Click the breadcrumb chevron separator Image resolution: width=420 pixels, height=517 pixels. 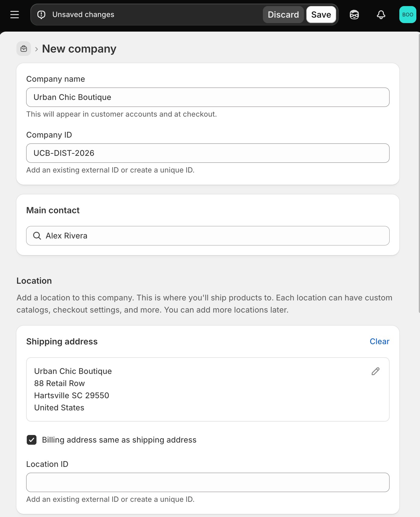36,49
